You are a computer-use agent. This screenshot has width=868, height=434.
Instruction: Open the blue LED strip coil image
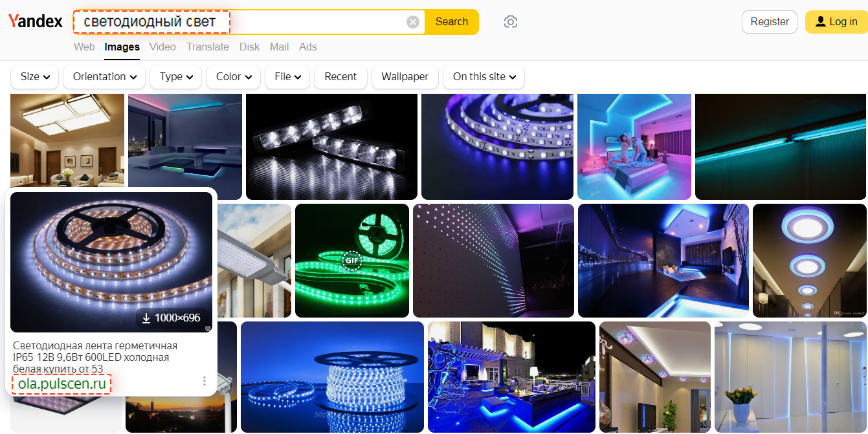497,147
